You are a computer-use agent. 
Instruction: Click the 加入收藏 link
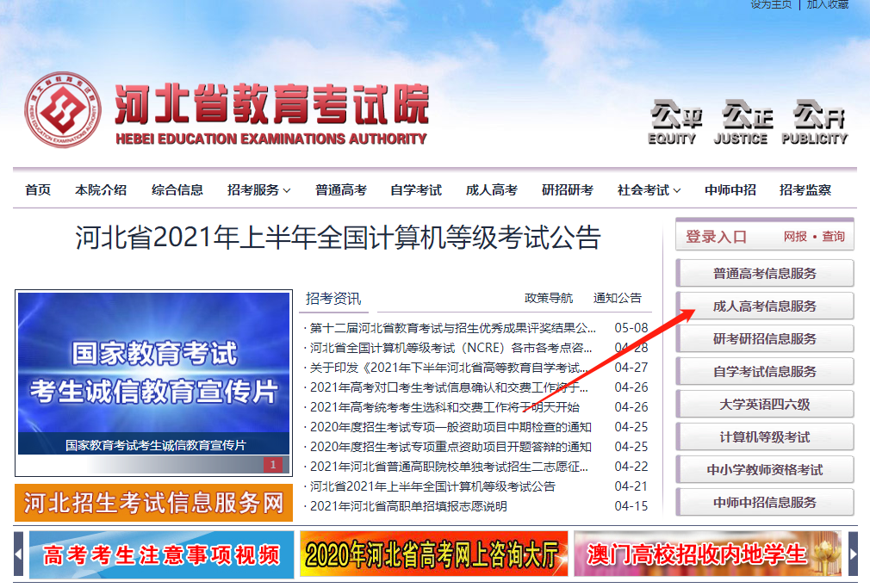(828, 7)
